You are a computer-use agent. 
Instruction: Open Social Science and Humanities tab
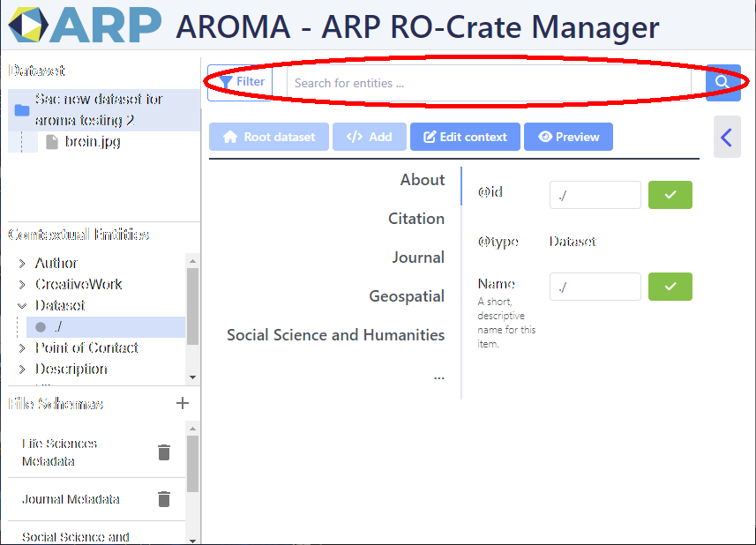click(x=336, y=335)
